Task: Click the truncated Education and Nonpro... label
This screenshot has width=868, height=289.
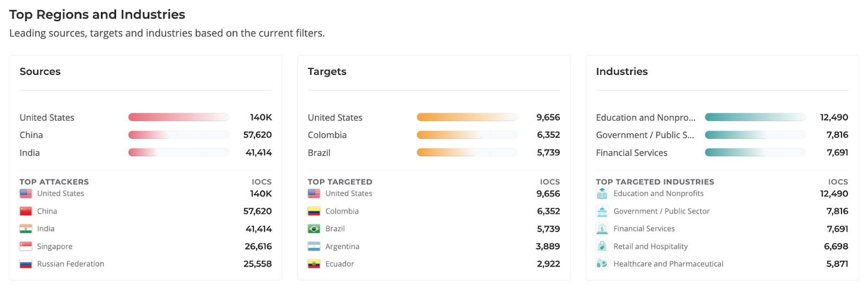Action: [646, 118]
